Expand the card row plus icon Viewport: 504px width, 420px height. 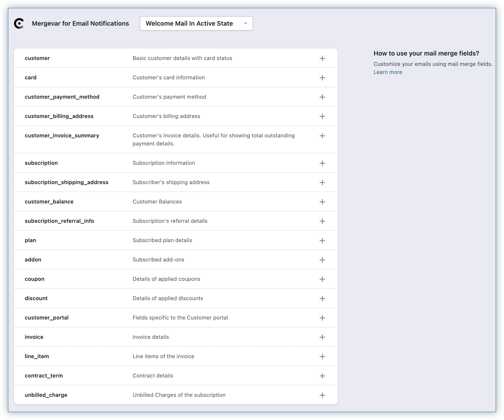322,78
